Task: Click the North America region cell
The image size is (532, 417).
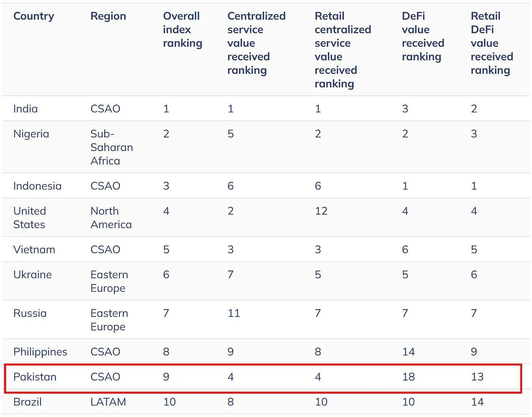Action: click(111, 217)
